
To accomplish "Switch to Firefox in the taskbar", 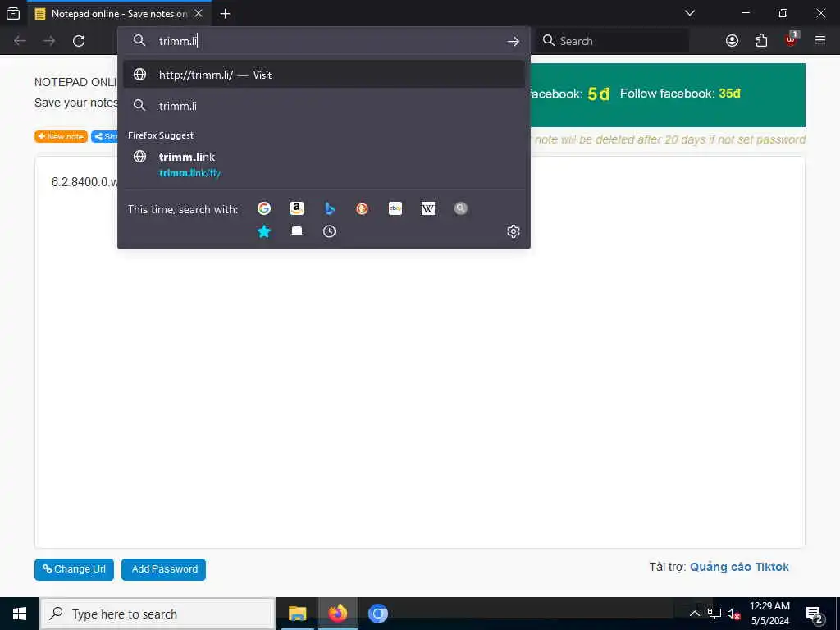I will (337, 614).
